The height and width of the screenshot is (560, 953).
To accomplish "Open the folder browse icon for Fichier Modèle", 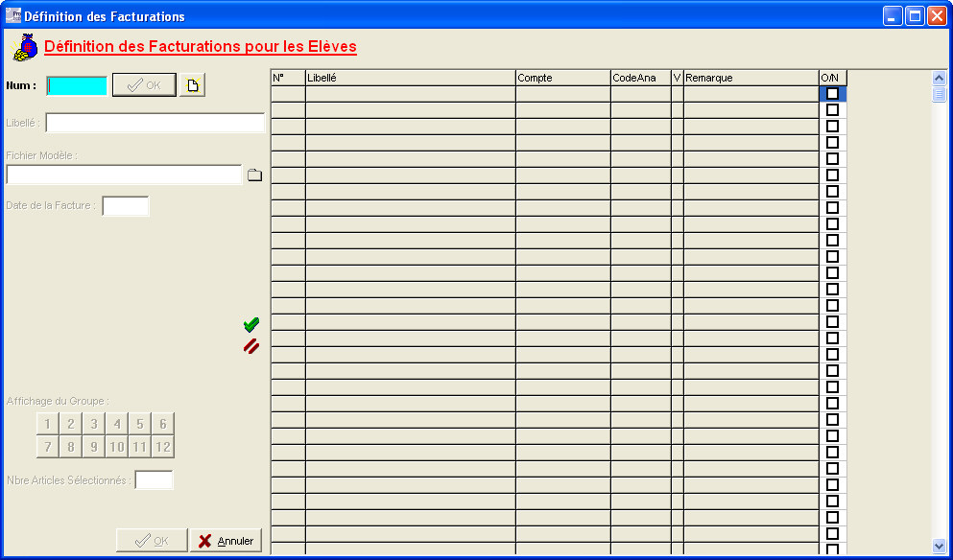I will point(254,175).
